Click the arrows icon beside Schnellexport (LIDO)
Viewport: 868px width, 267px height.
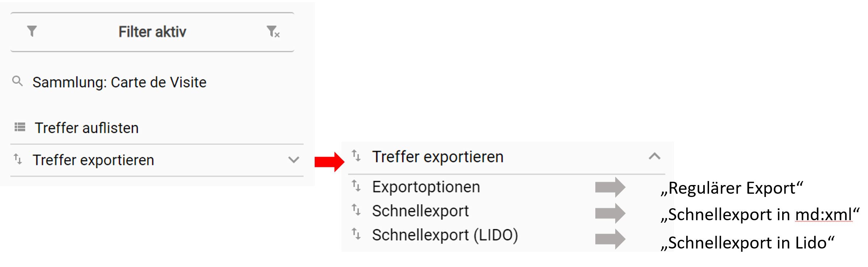[x=356, y=234]
